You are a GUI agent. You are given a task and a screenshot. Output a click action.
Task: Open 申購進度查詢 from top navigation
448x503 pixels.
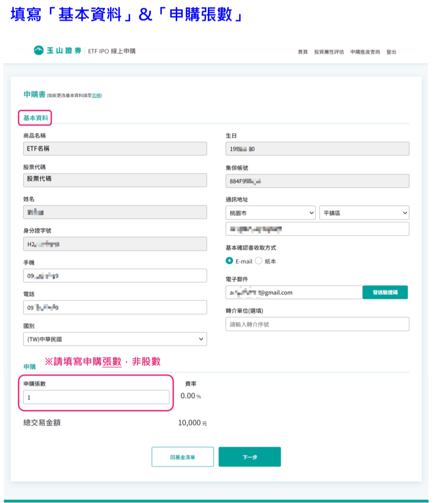(365, 52)
